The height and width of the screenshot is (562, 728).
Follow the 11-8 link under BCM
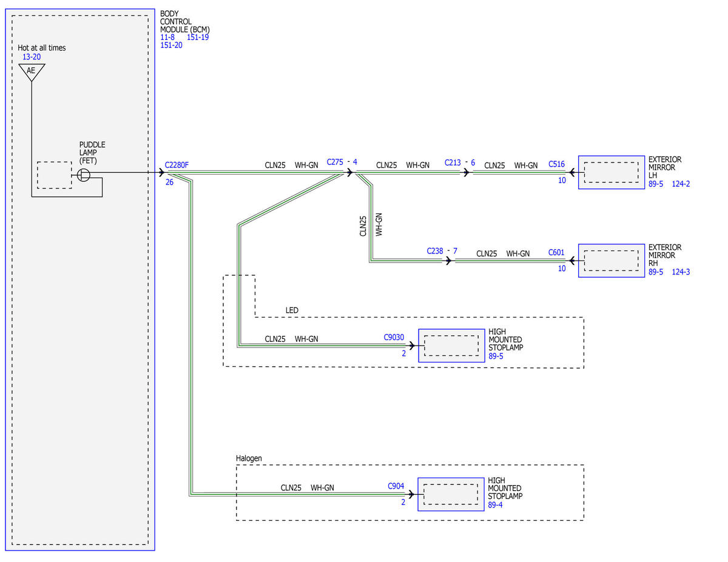coord(167,37)
